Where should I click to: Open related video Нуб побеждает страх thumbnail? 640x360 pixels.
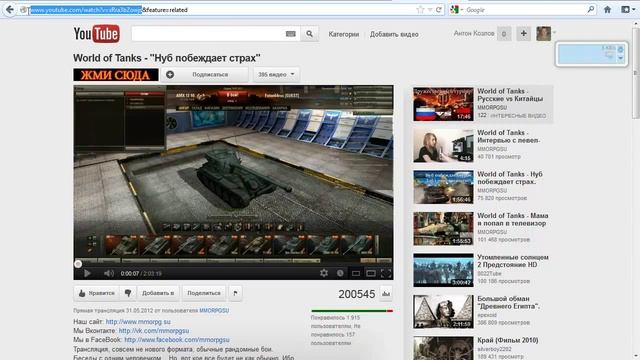click(443, 187)
